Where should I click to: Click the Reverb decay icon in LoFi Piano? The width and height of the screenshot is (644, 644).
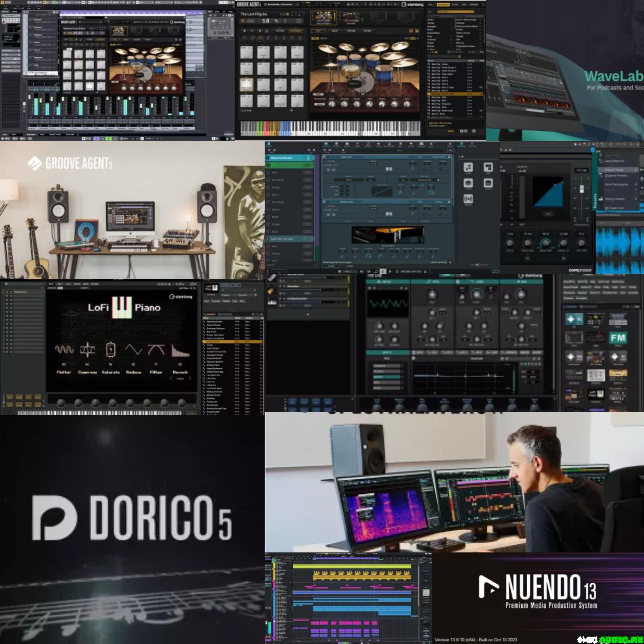180,350
